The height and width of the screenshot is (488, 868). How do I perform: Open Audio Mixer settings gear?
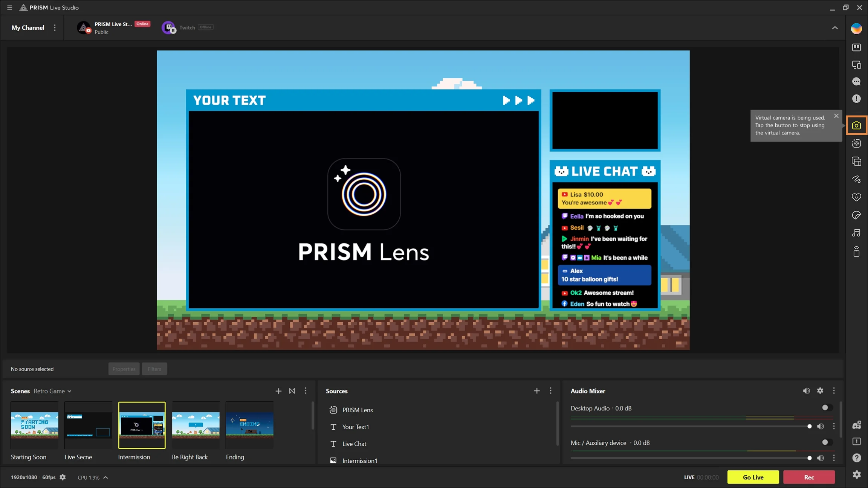coord(820,391)
